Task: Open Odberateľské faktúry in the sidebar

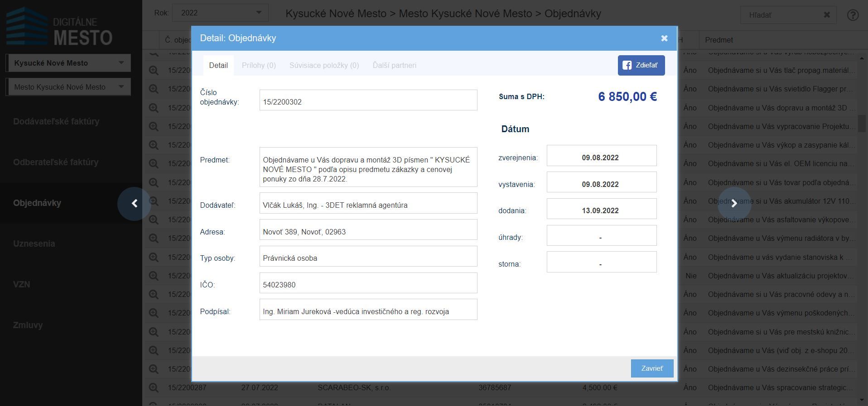Action: coord(56,162)
